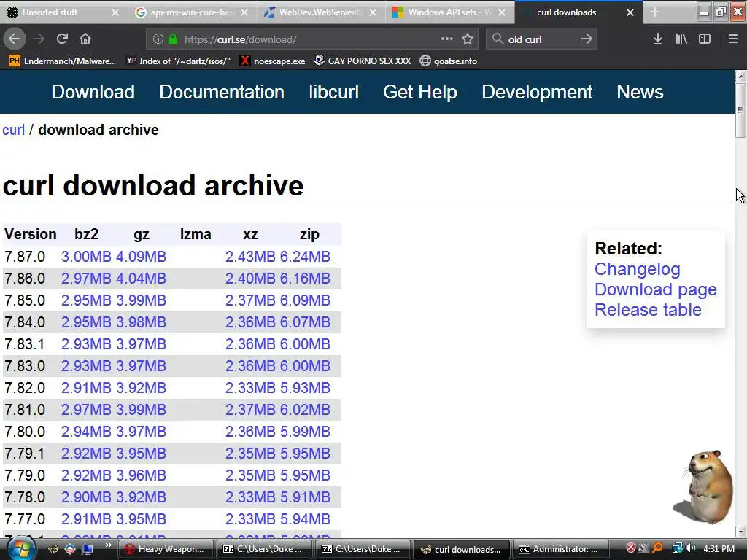This screenshot has width=747, height=560.
Task: Close the WebDev.WebServer tab
Action: click(373, 12)
